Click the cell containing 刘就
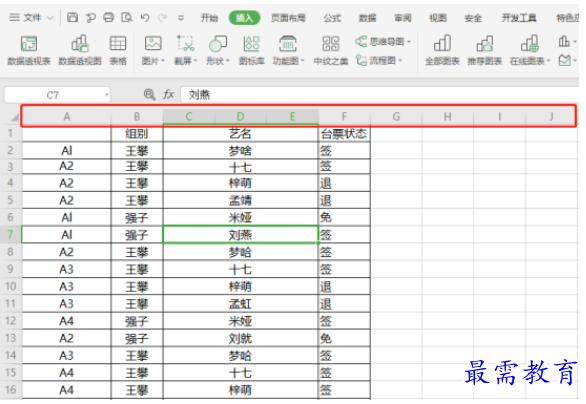The height and width of the screenshot is (404, 586). (240, 338)
